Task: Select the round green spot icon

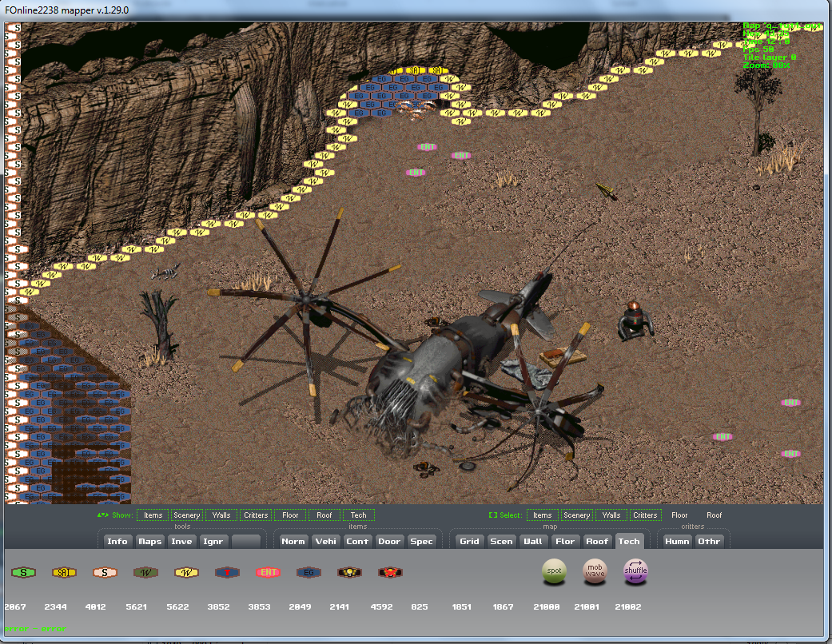Action: [x=554, y=571]
